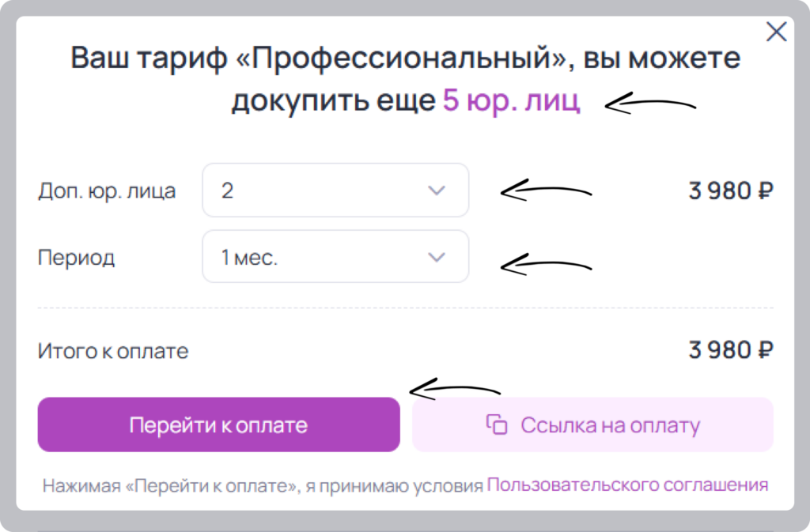Open the «Пользовательского соглашения» link
This screenshot has height=532, width=810.
627,485
